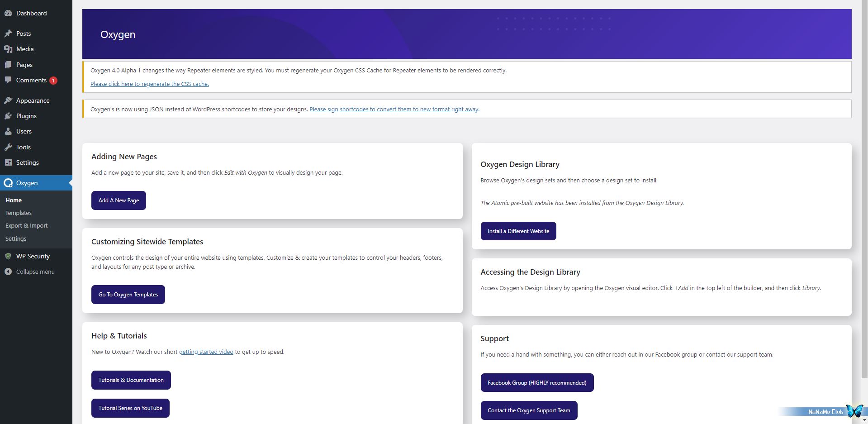Open the getting started video link

click(x=206, y=352)
